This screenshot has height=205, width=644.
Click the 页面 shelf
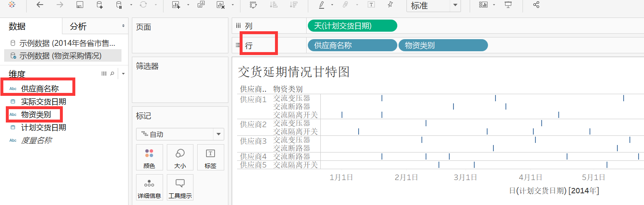coord(180,35)
